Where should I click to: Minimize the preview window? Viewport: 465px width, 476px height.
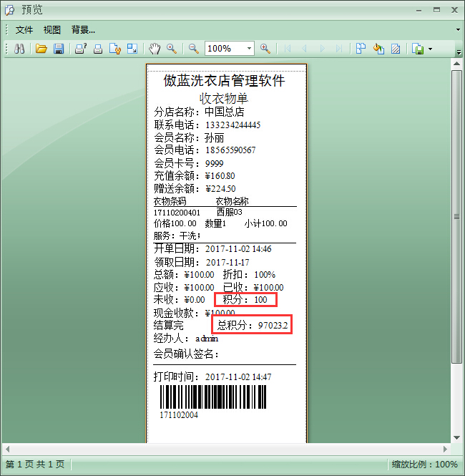click(x=419, y=10)
